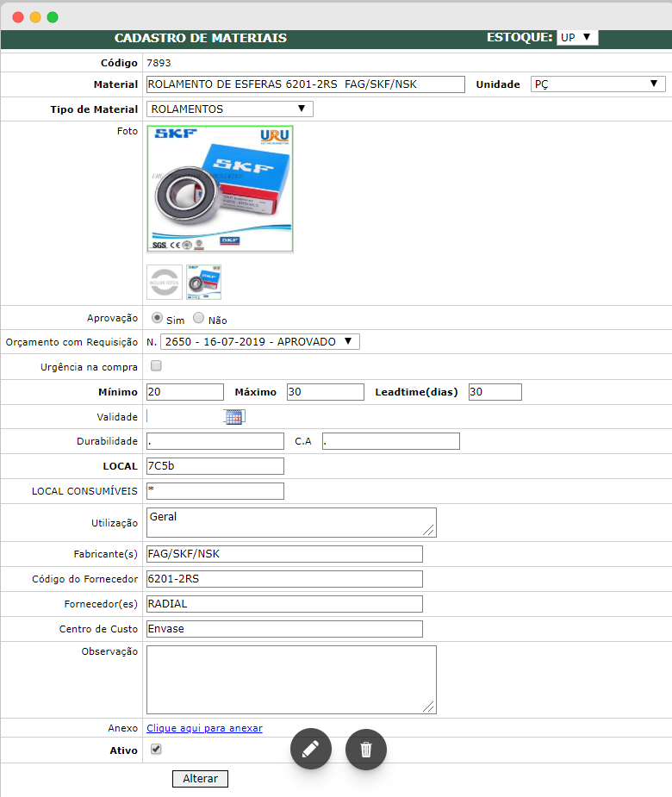672x797 pixels.
Task: Click the 'CADASTRO DE MATERIAIS' header title
Action: (x=200, y=38)
